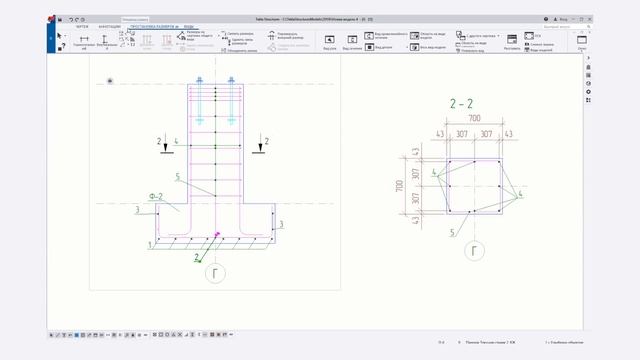The width and height of the screenshot is (640, 360).
Task: Redo the last action
Action: tap(76, 19)
